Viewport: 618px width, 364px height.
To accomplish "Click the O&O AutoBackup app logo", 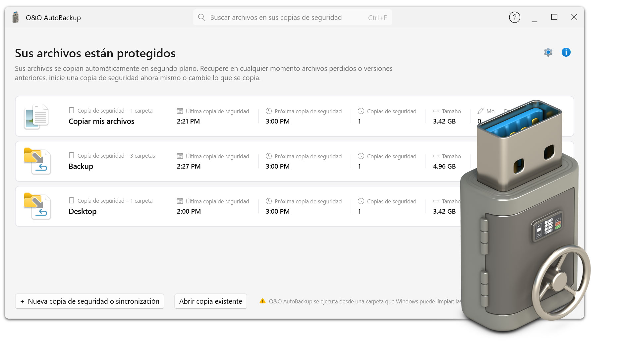I will (x=15, y=18).
